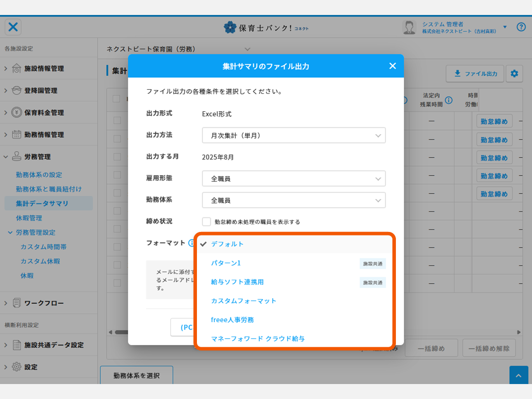Click the X close icon at top-left
Screen dimensions: 532x399
(x=13, y=27)
